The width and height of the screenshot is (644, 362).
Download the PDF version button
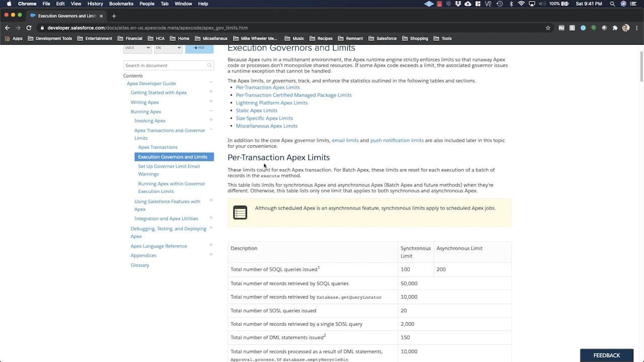[199, 48]
